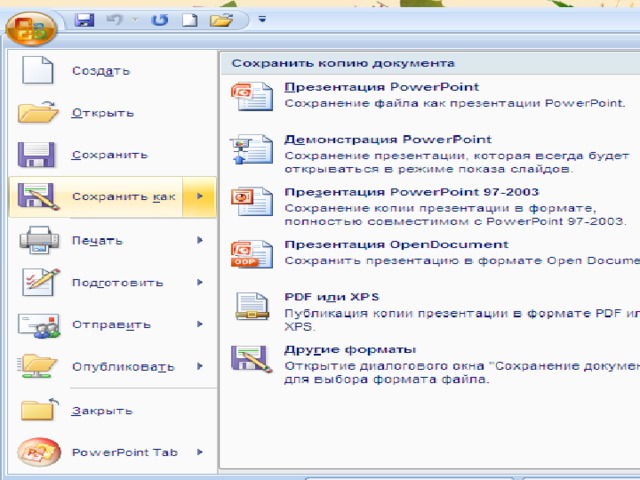Choose Сохранить menu item

pos(113,155)
